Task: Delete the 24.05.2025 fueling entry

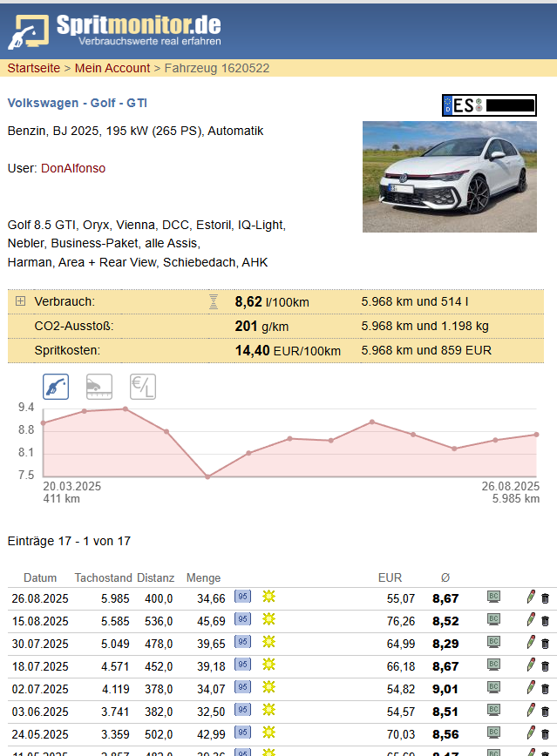Action: (545, 734)
